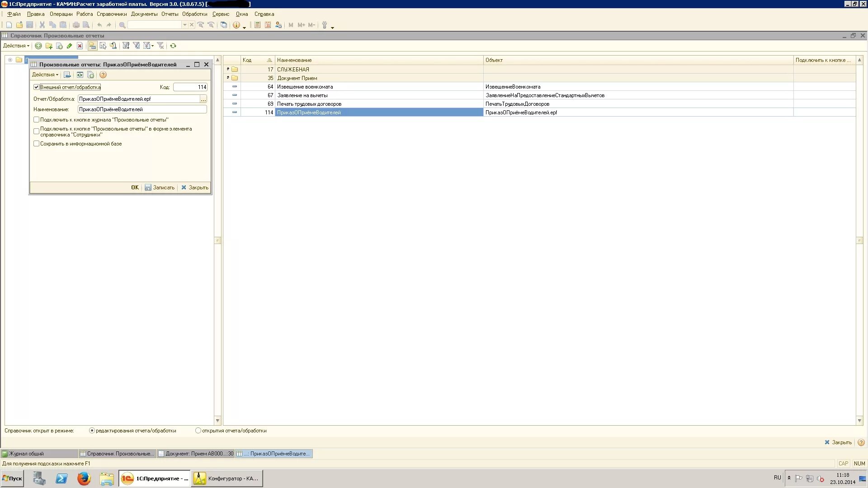
Task: Click the new group folder icon
Action: click(49, 46)
